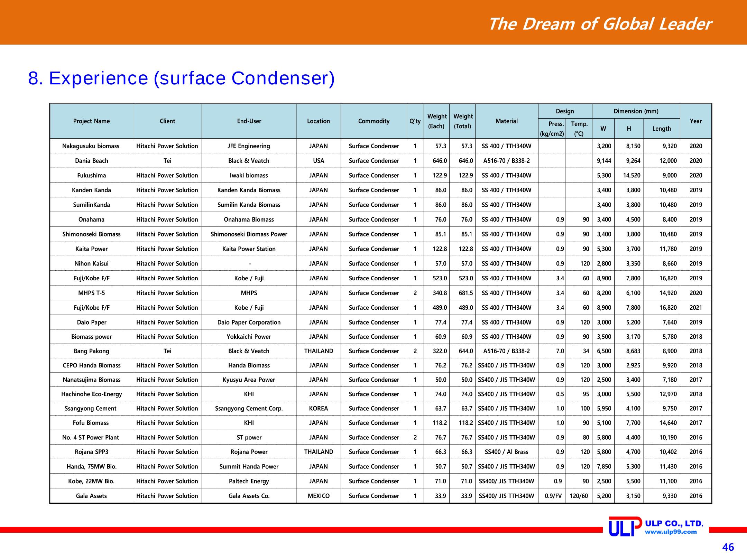Select the Dania Beach project row

tap(381, 161)
